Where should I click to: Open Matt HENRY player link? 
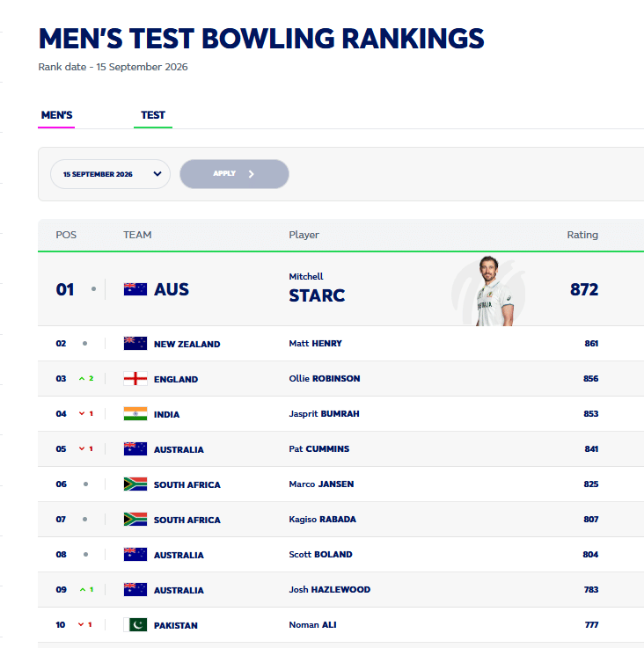(x=315, y=344)
